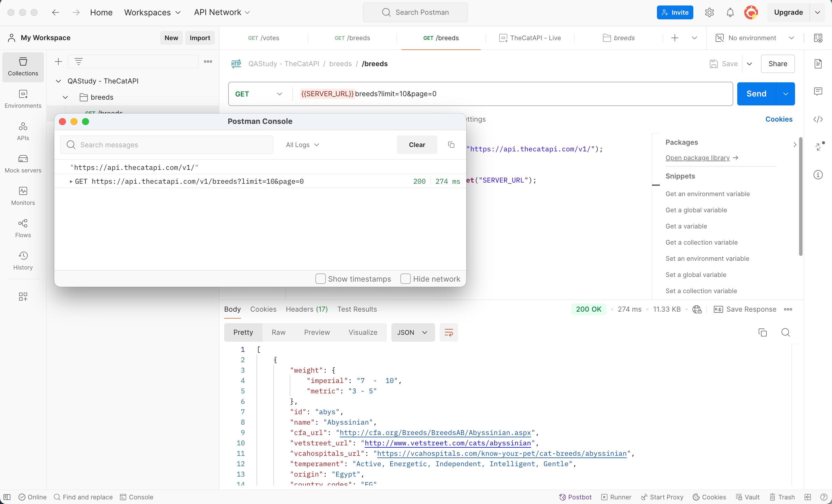Screen dimensions: 832x504
Task: Open the Monitors sidebar panel
Action: tap(23, 196)
